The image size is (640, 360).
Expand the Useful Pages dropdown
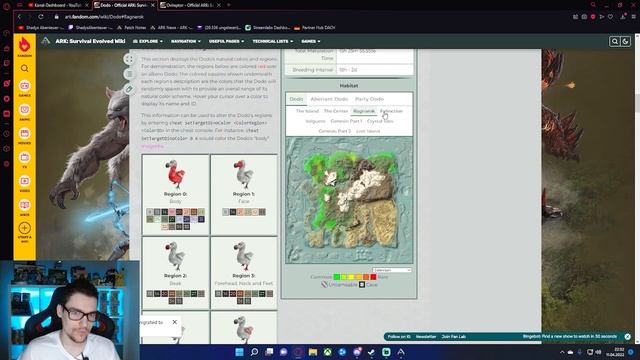[x=227, y=41]
